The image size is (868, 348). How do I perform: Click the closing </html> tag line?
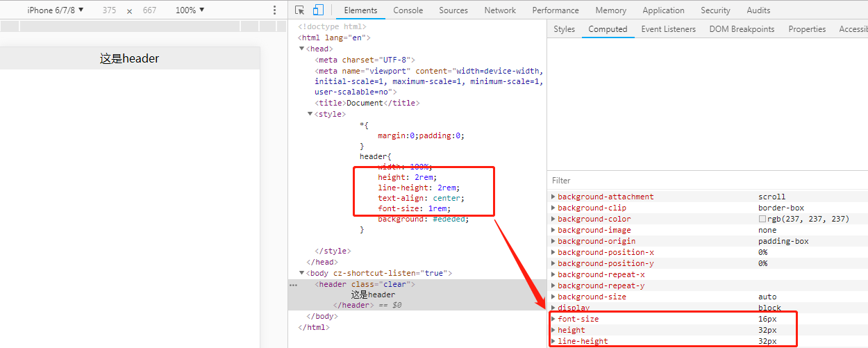(x=314, y=327)
